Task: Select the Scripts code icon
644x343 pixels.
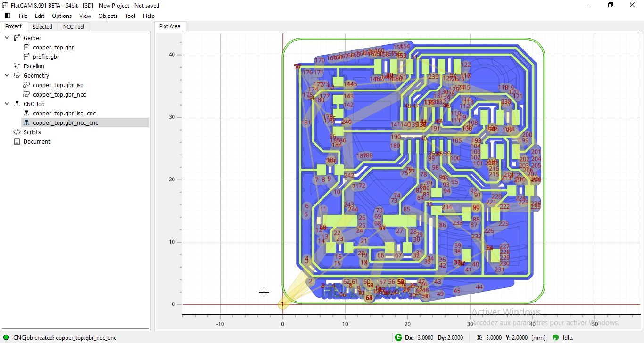Action: (x=17, y=132)
